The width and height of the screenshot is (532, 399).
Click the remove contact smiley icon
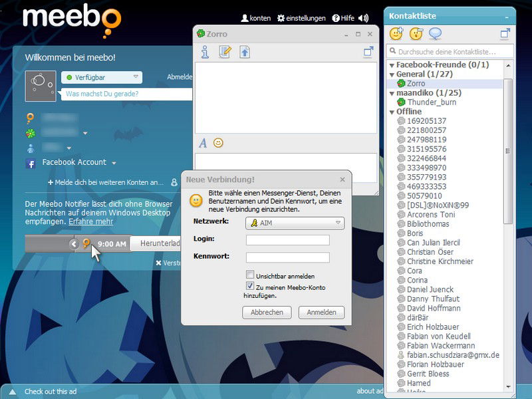coord(416,34)
